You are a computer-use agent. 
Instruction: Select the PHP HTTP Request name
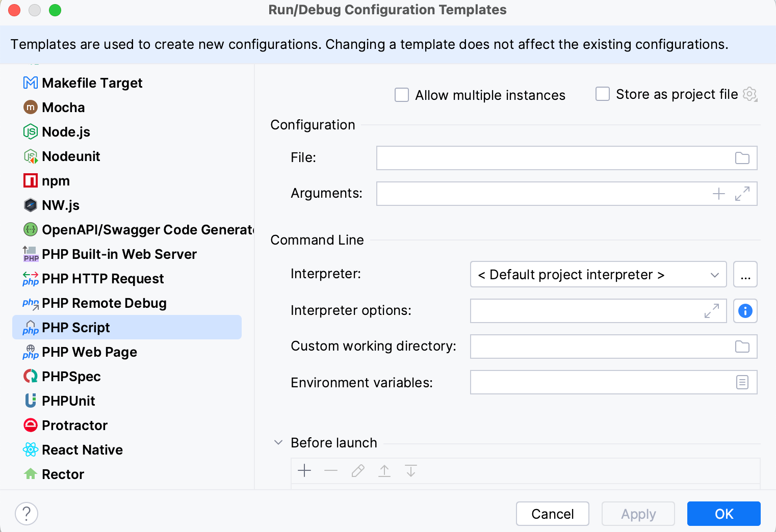coord(103,279)
